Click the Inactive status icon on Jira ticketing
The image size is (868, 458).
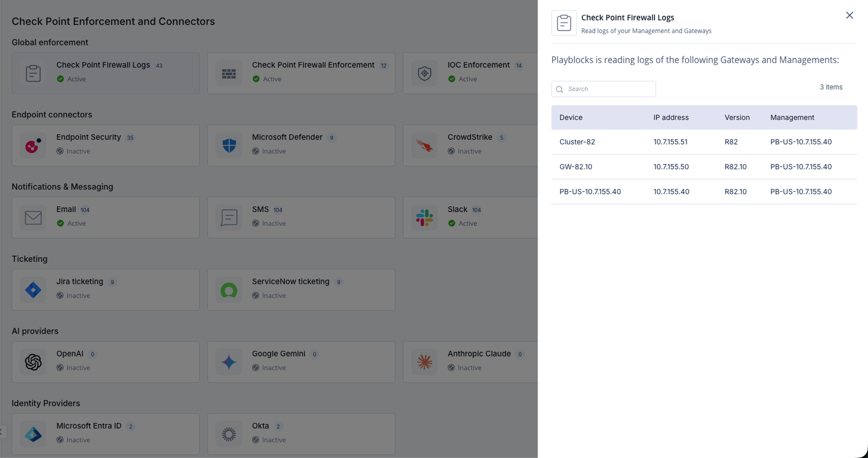coord(60,296)
